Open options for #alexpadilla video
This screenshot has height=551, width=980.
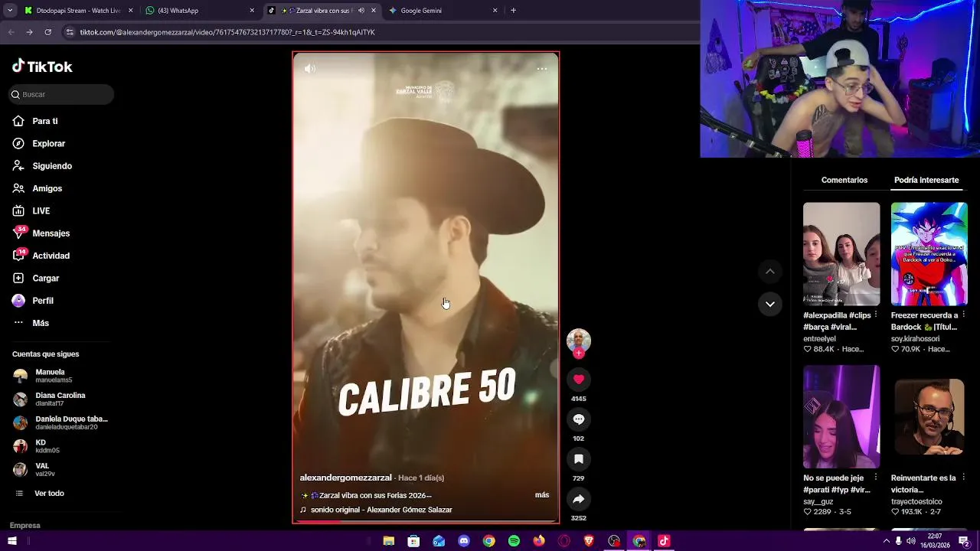876,315
